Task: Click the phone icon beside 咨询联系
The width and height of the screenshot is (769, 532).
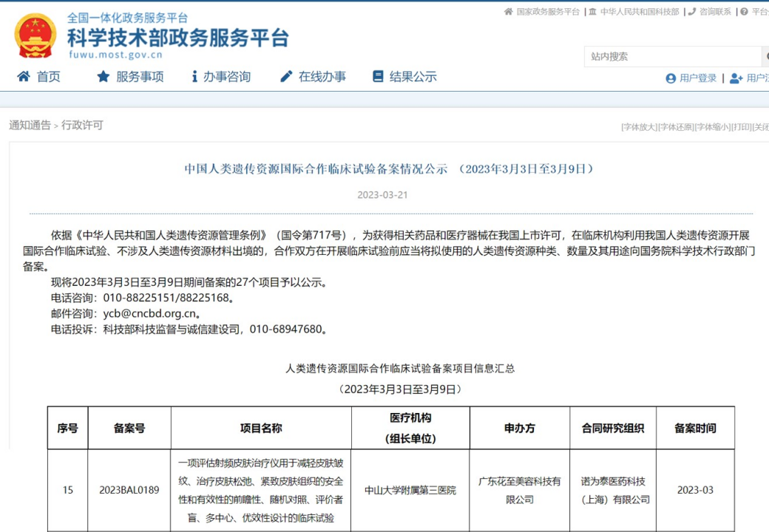Action: (691, 12)
